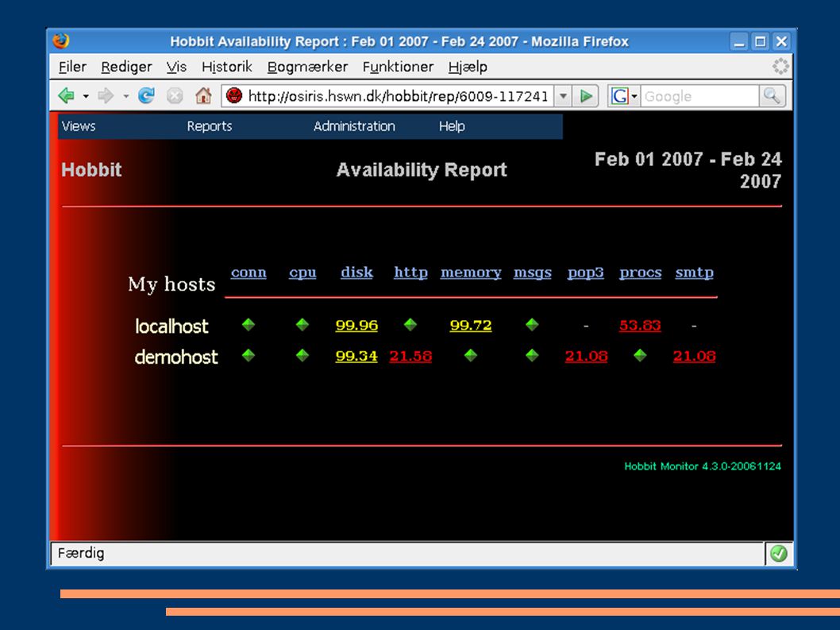The width and height of the screenshot is (840, 630).
Task: Open localhost memory 99.72 availability link
Action: pos(471,326)
